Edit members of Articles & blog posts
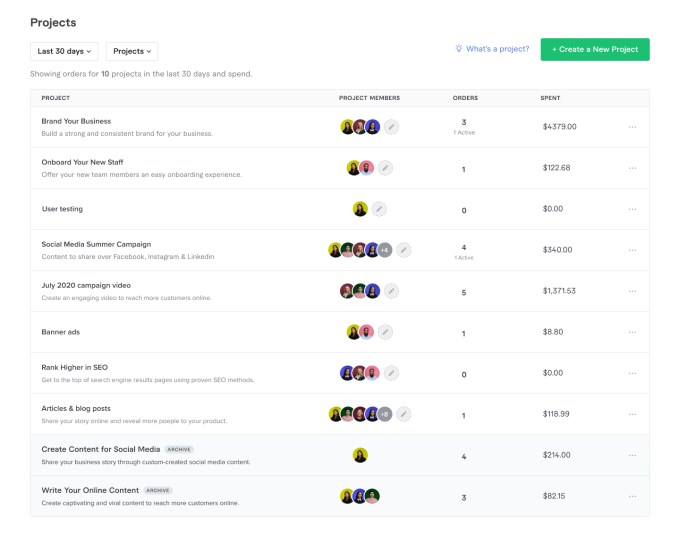Image resolution: width=680 pixels, height=541 pixels. pyautogui.click(x=403, y=414)
